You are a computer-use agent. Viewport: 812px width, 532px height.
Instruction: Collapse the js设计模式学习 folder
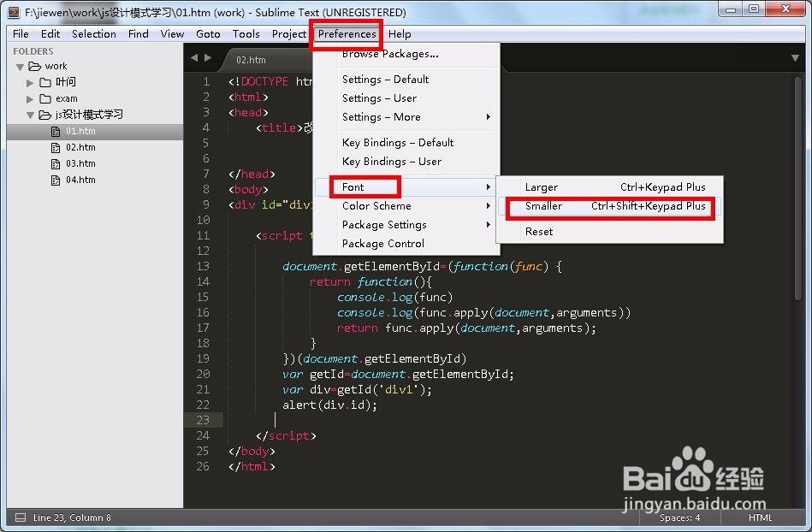click(x=29, y=115)
